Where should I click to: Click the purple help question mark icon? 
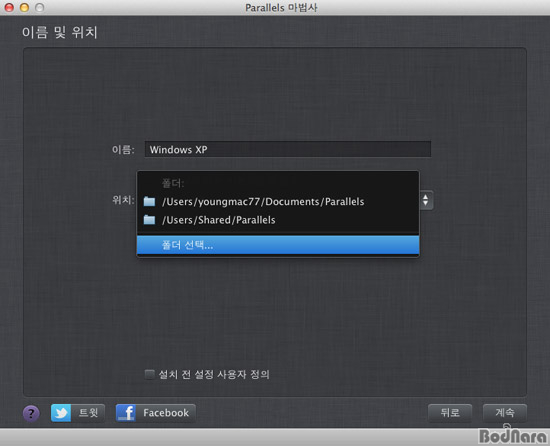pyautogui.click(x=31, y=413)
